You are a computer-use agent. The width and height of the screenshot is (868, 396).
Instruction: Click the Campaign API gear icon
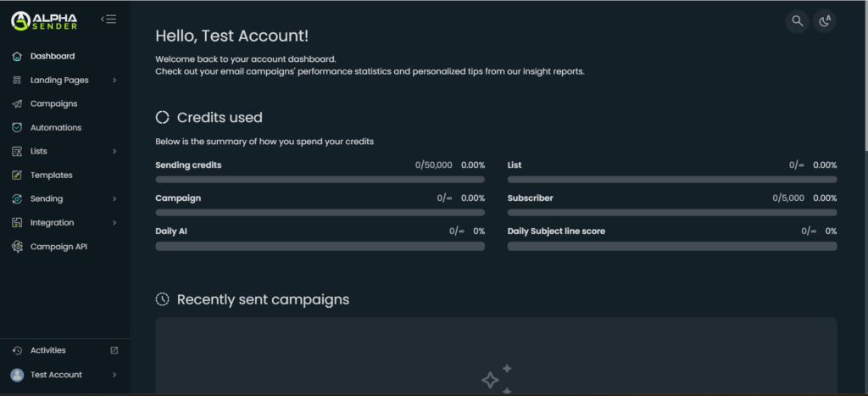(x=17, y=247)
